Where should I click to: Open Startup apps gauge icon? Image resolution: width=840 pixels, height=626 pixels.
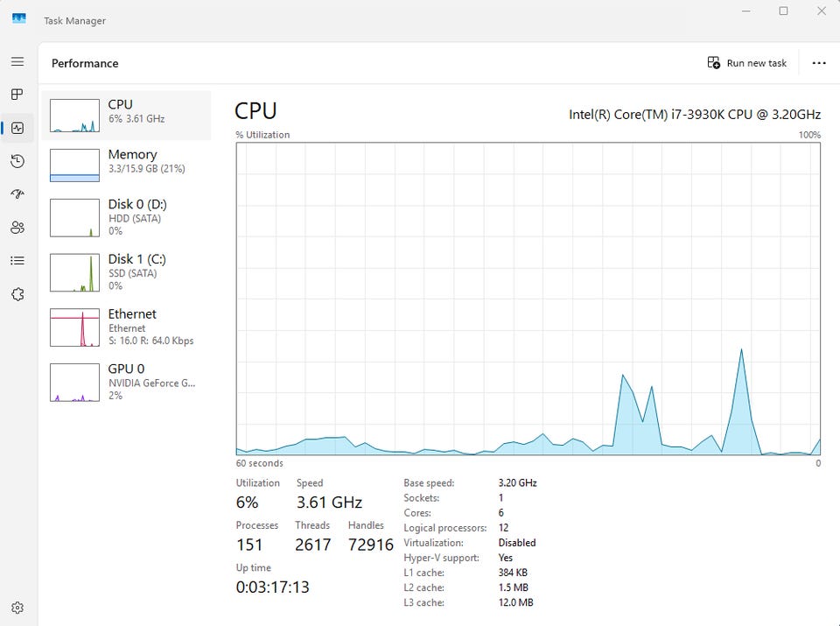pos(17,194)
